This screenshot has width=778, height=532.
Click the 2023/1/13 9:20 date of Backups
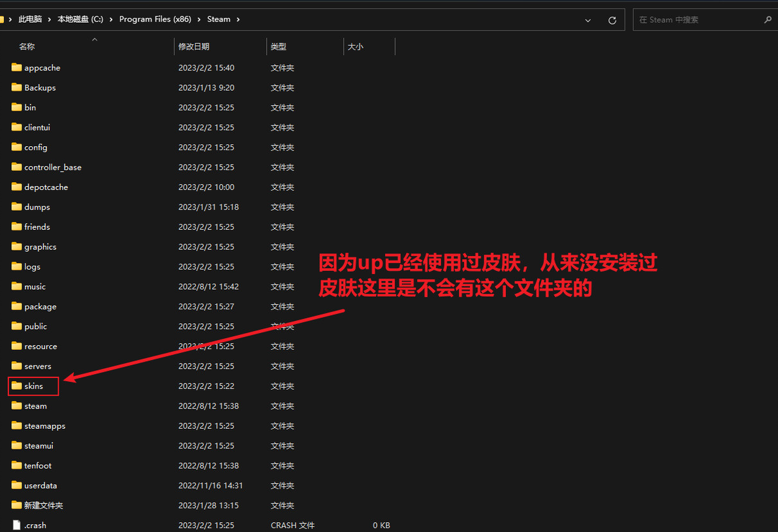click(206, 88)
